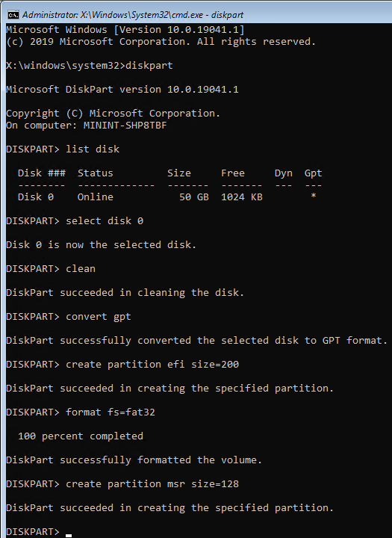Click the 'Online' status in the disk list
392x538 pixels.
tap(96, 197)
